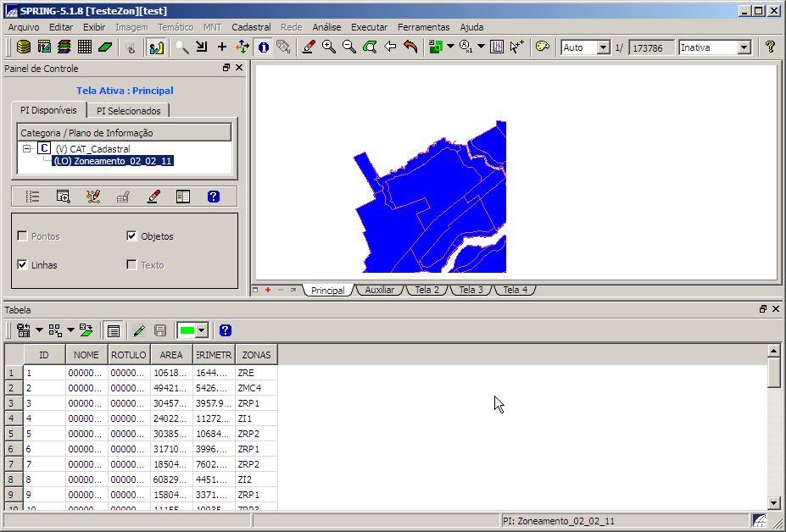786x532 pixels.
Task: Switch to the Auxiliar screen tab
Action: tap(379, 290)
